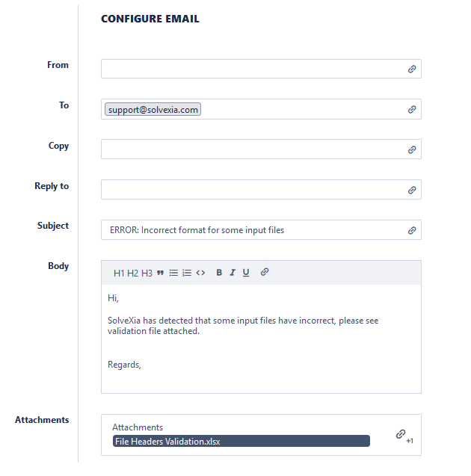Select the support@solvexia.com recipient chip

[153, 110]
